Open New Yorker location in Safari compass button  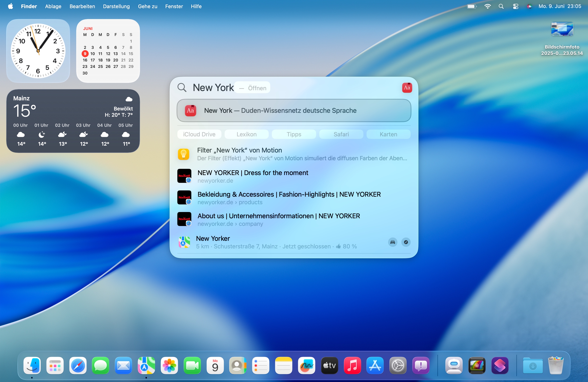coord(406,242)
